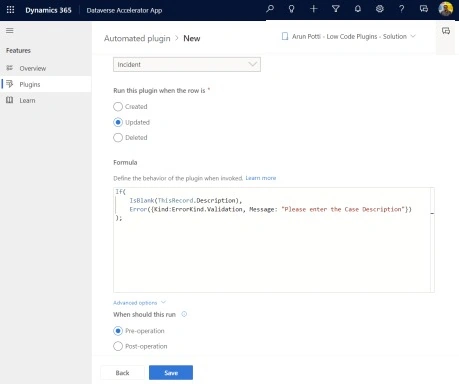Open the notifications bell icon
459x384 pixels.
[358, 9]
